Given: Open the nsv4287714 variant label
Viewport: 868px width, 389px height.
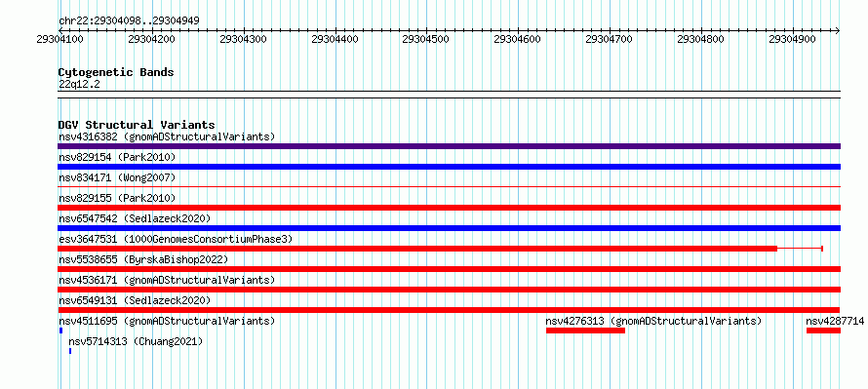Looking at the screenshot, I should [835, 321].
